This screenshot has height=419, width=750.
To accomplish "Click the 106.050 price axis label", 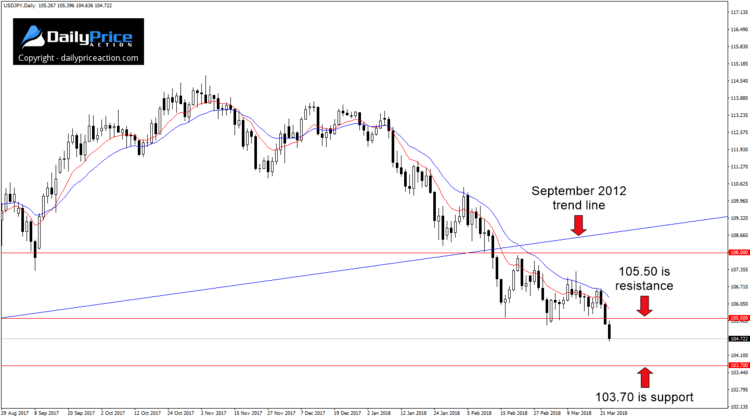I will [739, 304].
